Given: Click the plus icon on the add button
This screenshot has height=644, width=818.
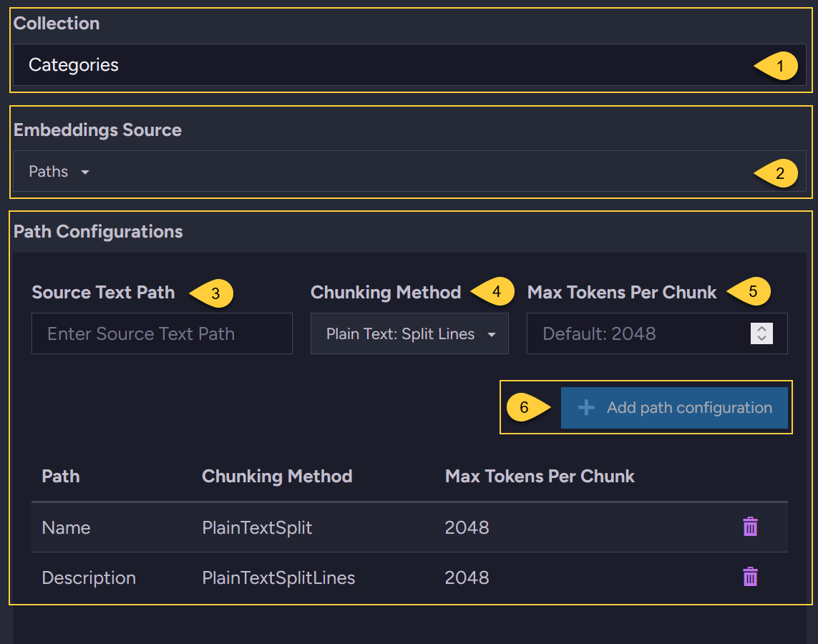Looking at the screenshot, I should pos(586,407).
